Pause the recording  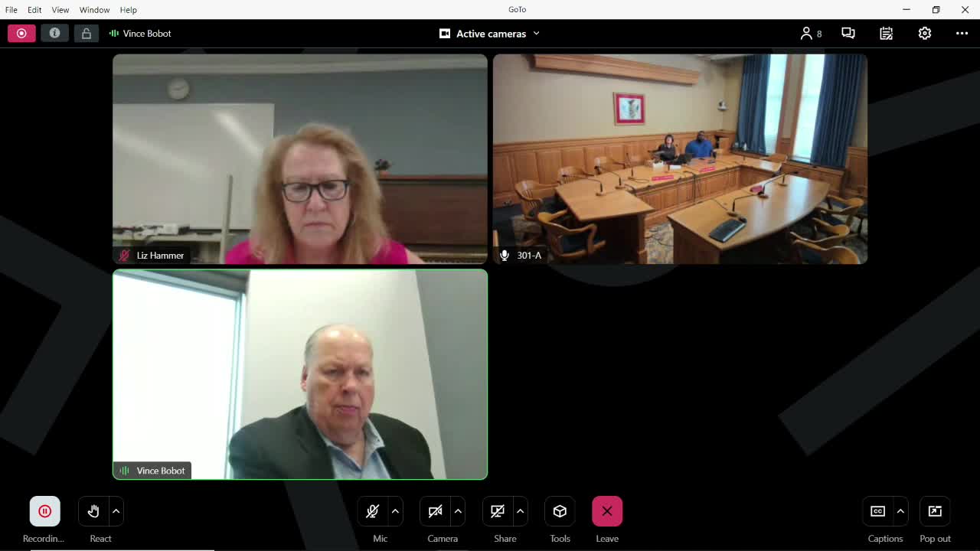(x=44, y=511)
